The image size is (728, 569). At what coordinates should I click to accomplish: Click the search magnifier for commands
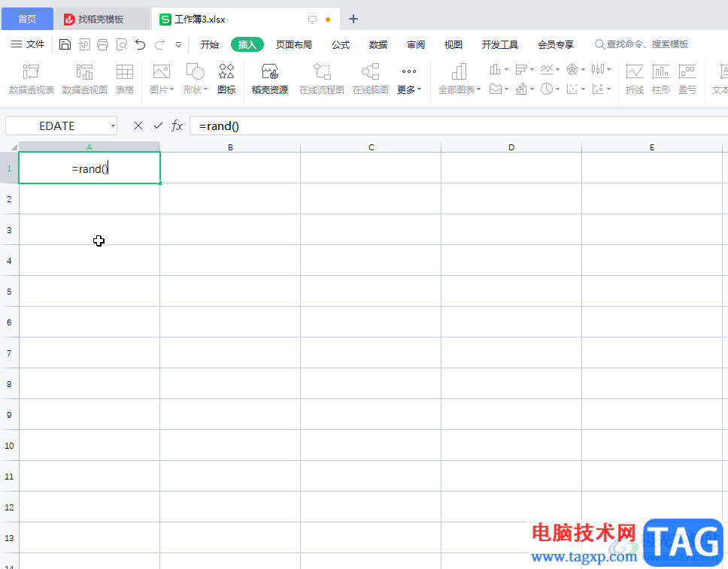599,44
